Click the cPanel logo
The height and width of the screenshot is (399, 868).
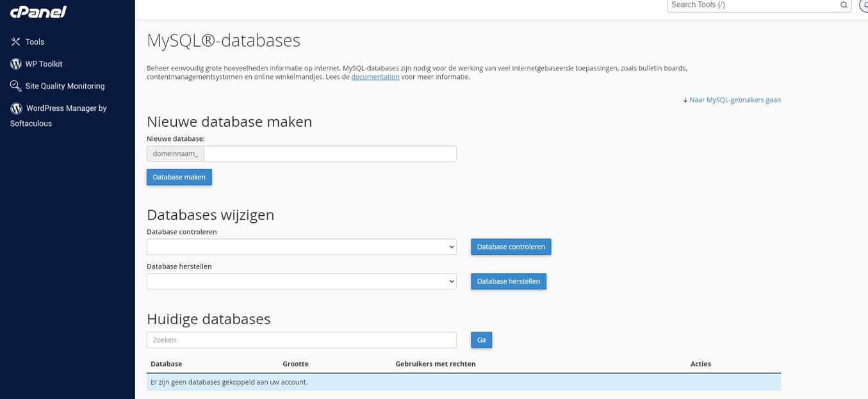tap(38, 12)
